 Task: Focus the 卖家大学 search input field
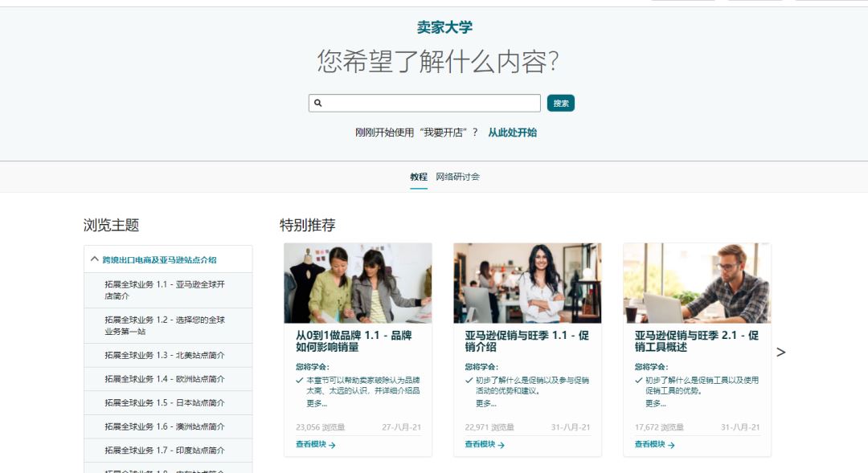424,103
